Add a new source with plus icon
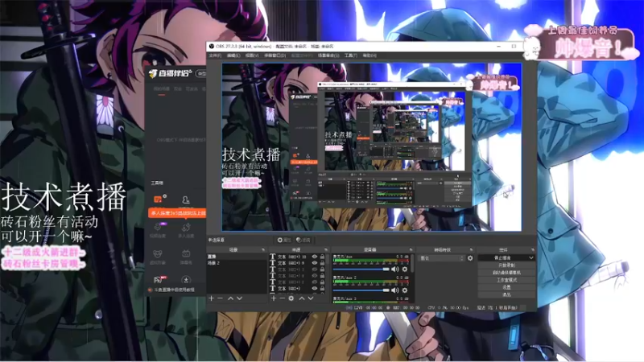 [x=274, y=298]
